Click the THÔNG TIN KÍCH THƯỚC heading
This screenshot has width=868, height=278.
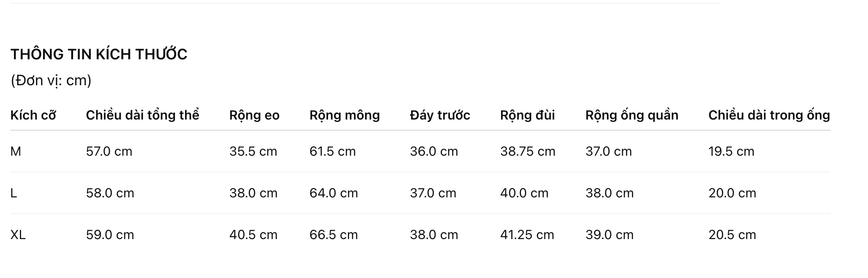click(x=99, y=54)
